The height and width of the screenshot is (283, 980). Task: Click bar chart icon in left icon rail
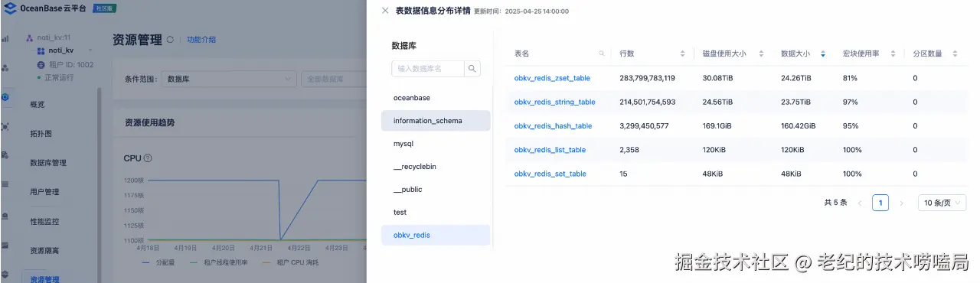click(x=5, y=38)
